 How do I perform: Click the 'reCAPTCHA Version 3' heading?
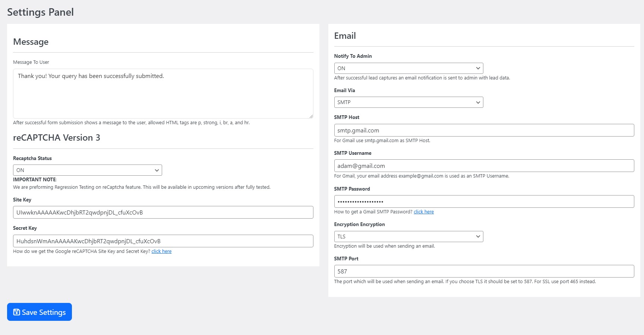[57, 138]
